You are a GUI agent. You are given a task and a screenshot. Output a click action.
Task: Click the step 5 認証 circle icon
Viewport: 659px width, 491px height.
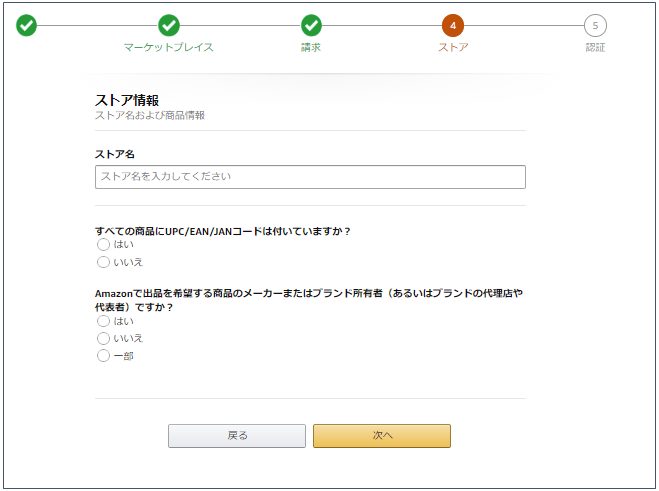click(x=595, y=25)
